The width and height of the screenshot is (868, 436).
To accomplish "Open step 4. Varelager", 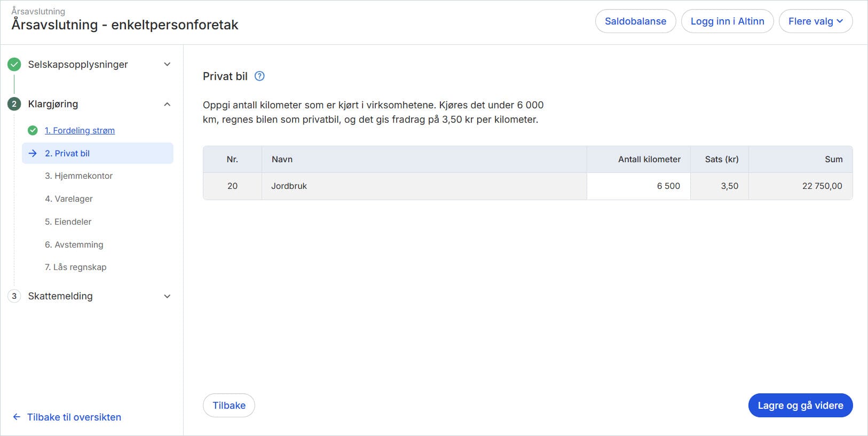I will (x=69, y=199).
